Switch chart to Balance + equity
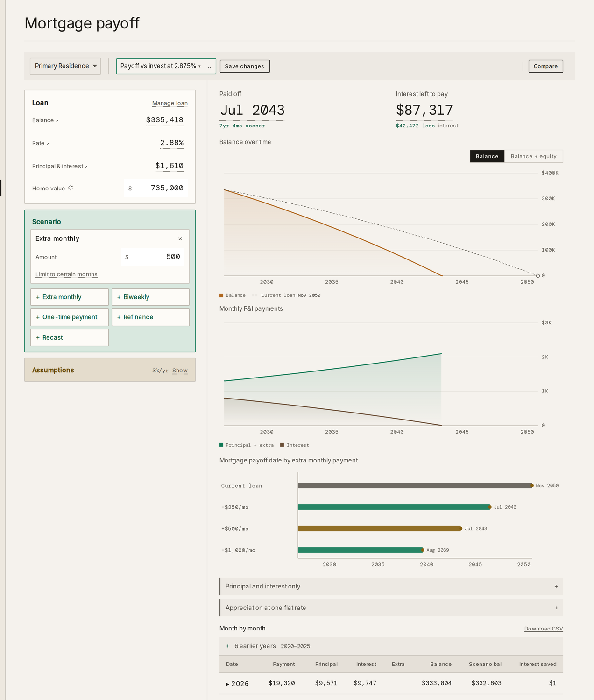 point(534,156)
